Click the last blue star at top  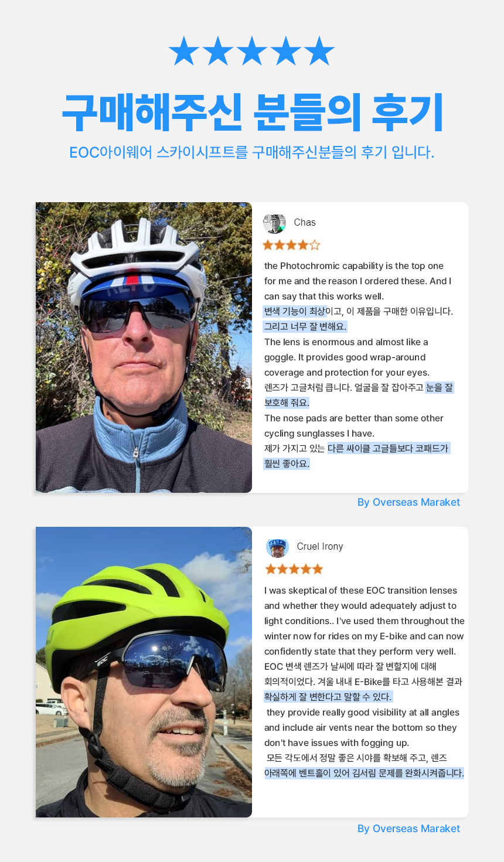319,51
